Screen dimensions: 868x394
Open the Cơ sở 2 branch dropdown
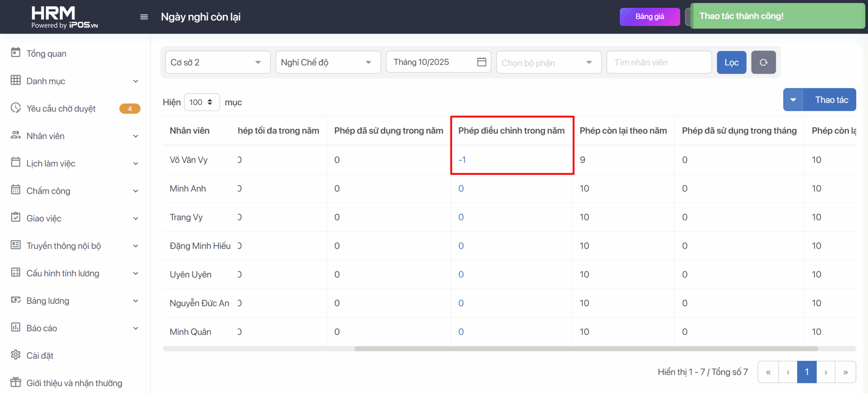pyautogui.click(x=218, y=62)
